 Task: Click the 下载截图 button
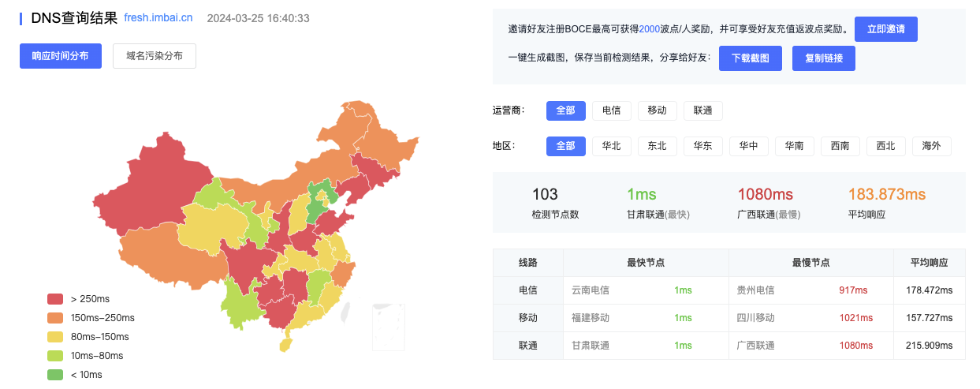pos(750,58)
